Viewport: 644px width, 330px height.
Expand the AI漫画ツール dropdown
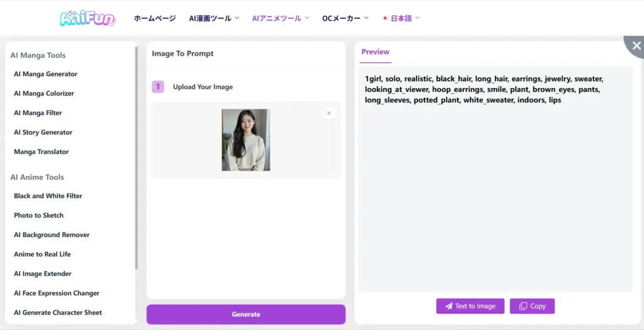pos(214,18)
